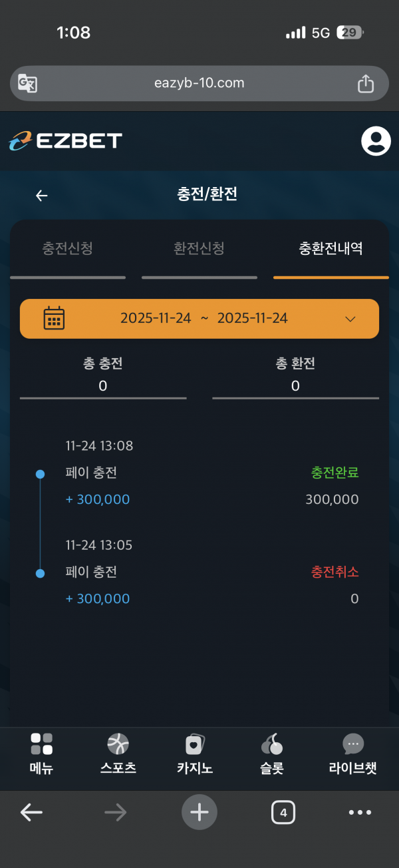The width and height of the screenshot is (399, 868).
Task: Open new browser tab with plus button
Action: 199,811
